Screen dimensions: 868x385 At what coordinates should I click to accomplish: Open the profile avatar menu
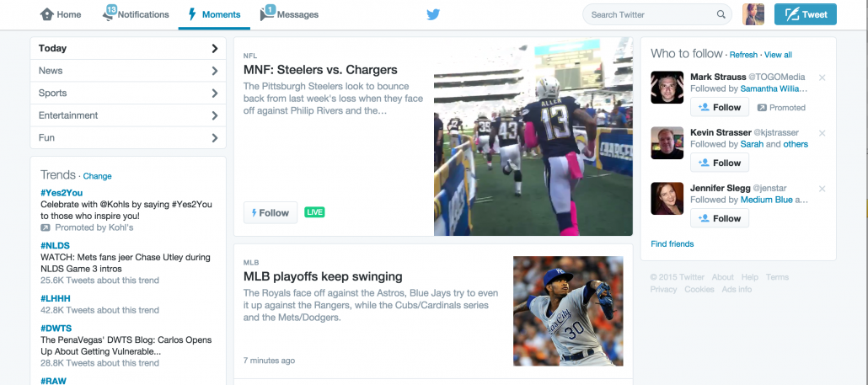coord(753,14)
